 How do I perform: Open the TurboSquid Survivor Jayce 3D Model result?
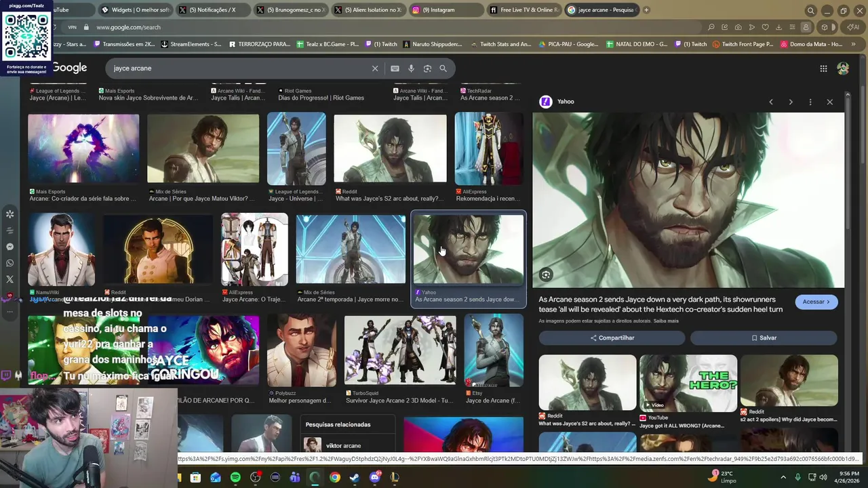click(x=400, y=350)
